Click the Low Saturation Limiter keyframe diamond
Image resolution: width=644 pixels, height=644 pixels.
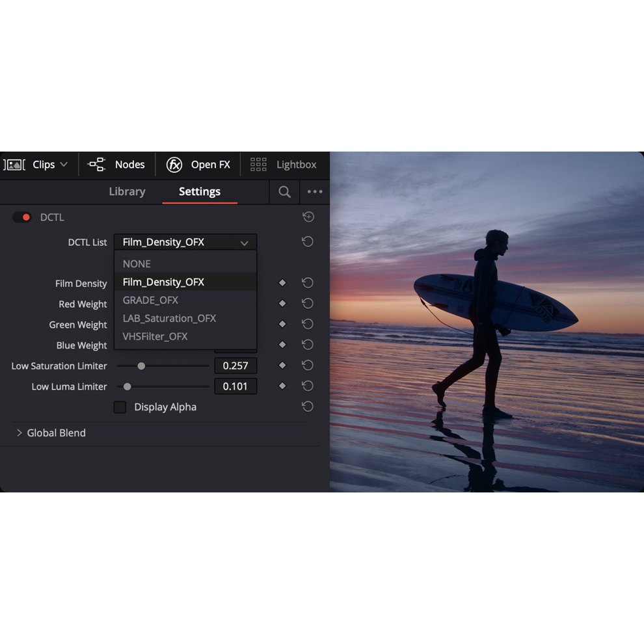282,366
